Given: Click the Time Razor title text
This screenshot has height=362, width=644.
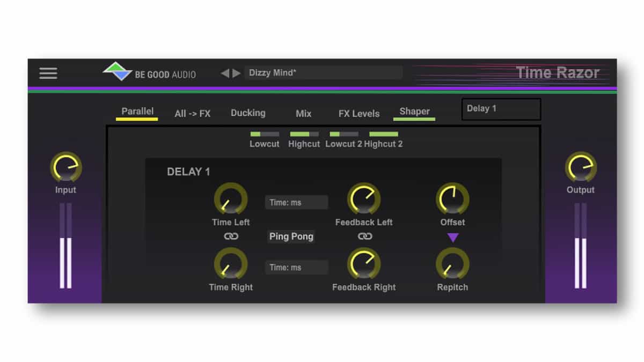Looking at the screenshot, I should pyautogui.click(x=558, y=73).
